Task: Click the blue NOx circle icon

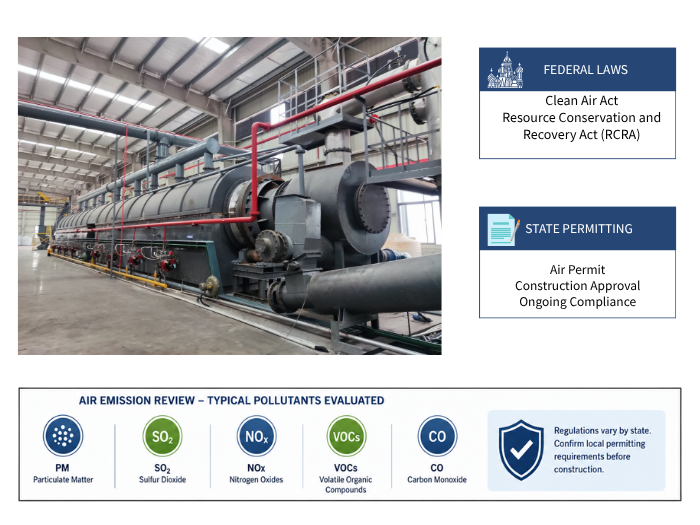Action: coord(256,436)
